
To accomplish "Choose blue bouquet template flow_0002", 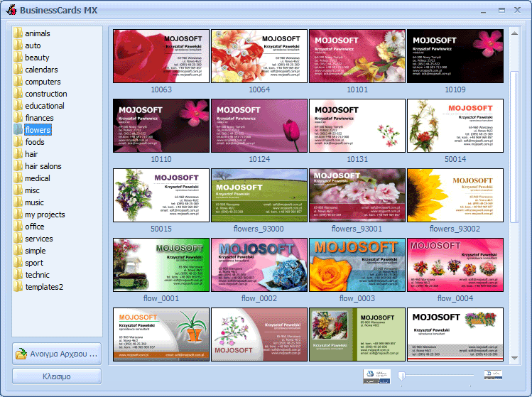I will pos(259,265).
